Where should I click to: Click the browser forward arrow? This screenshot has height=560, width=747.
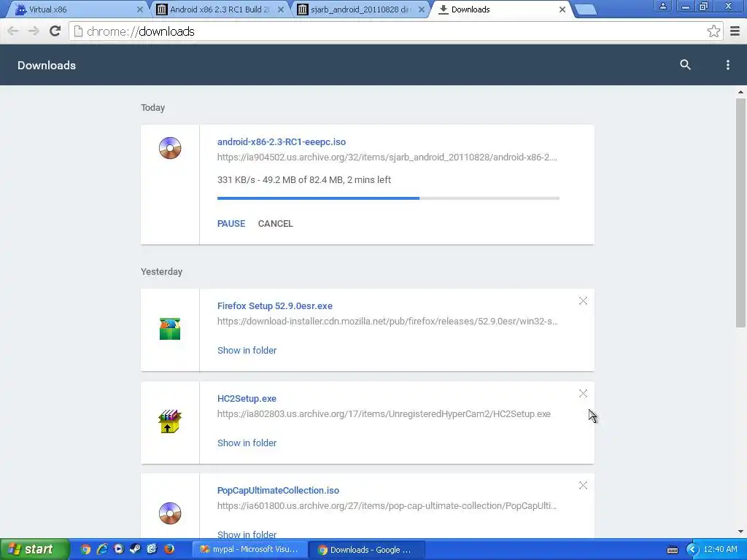(34, 31)
